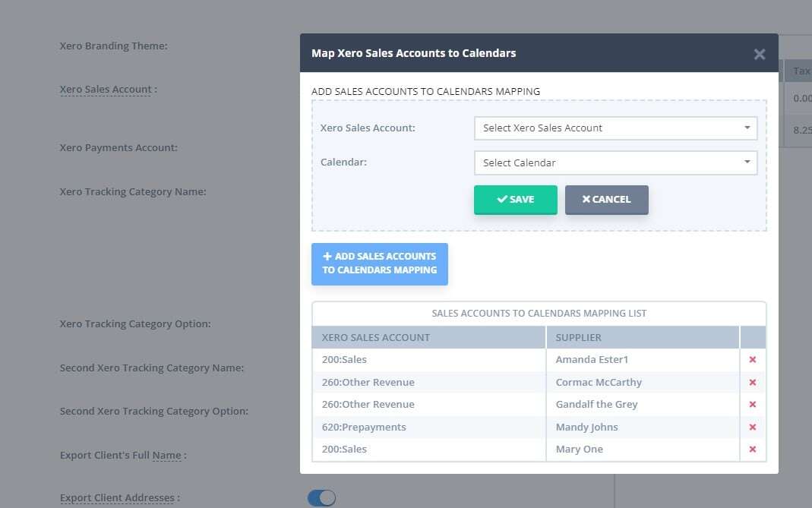The height and width of the screenshot is (508, 812).
Task: Toggle the Export Client Addresses switch
Action: tap(322, 497)
